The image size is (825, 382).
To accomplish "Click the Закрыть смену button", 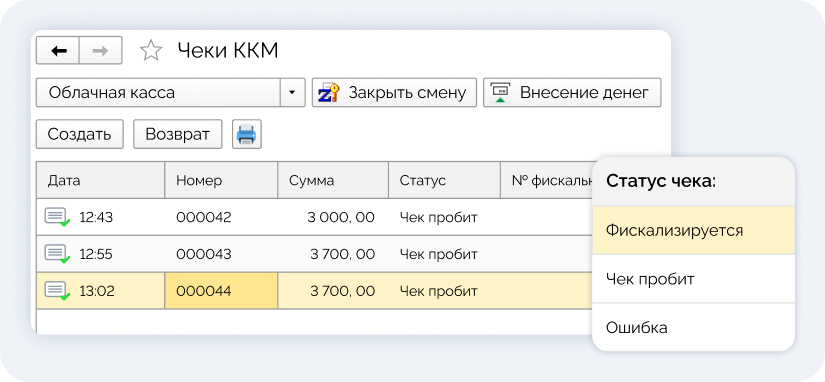I will tap(394, 93).
